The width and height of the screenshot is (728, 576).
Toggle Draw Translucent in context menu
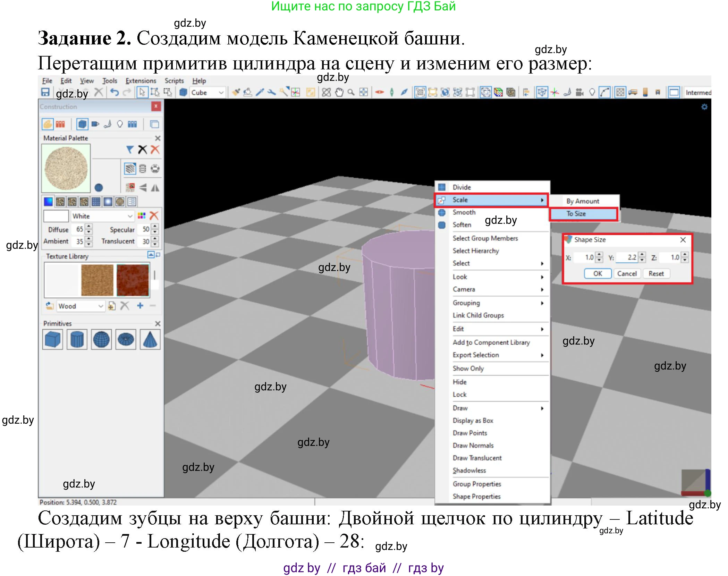point(477,458)
